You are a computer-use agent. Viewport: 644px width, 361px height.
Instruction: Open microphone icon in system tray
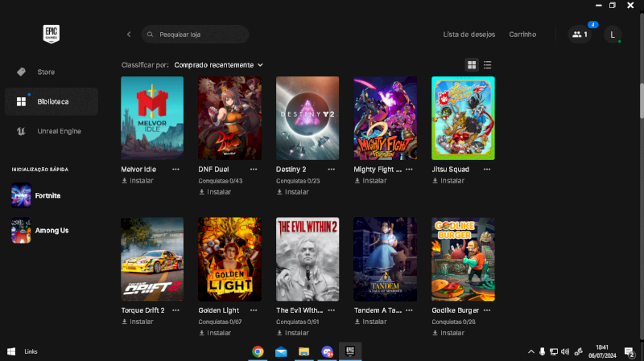(542, 351)
